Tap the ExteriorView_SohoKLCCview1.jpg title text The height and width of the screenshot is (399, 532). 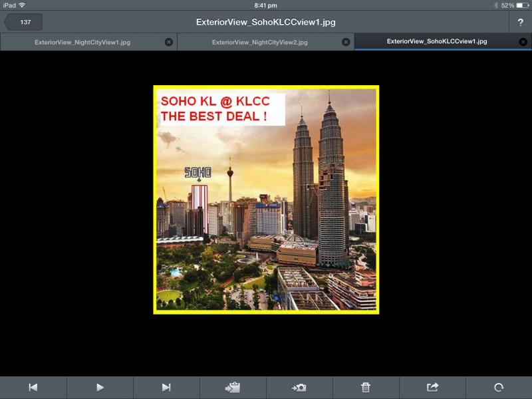265,23
